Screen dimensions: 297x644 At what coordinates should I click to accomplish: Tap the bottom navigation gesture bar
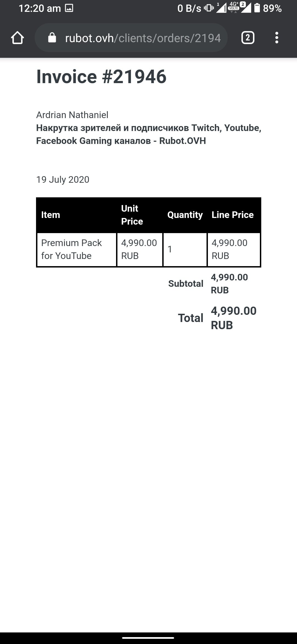[x=148, y=638]
